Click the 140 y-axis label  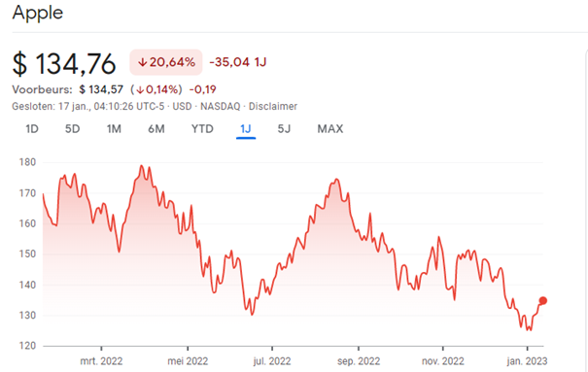click(27, 285)
